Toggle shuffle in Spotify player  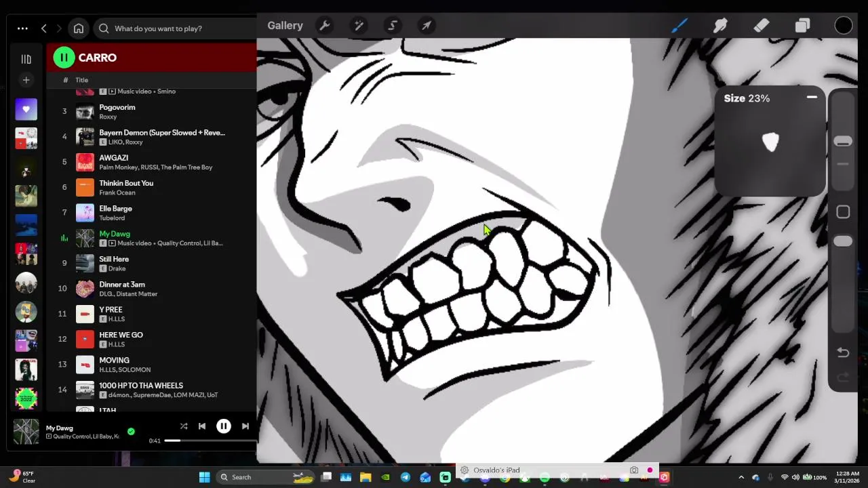pos(184,426)
